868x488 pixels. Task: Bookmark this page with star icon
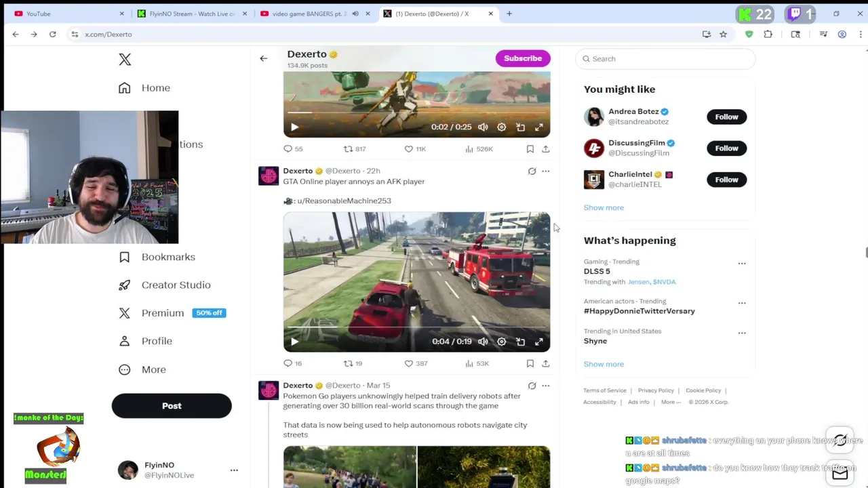click(724, 34)
